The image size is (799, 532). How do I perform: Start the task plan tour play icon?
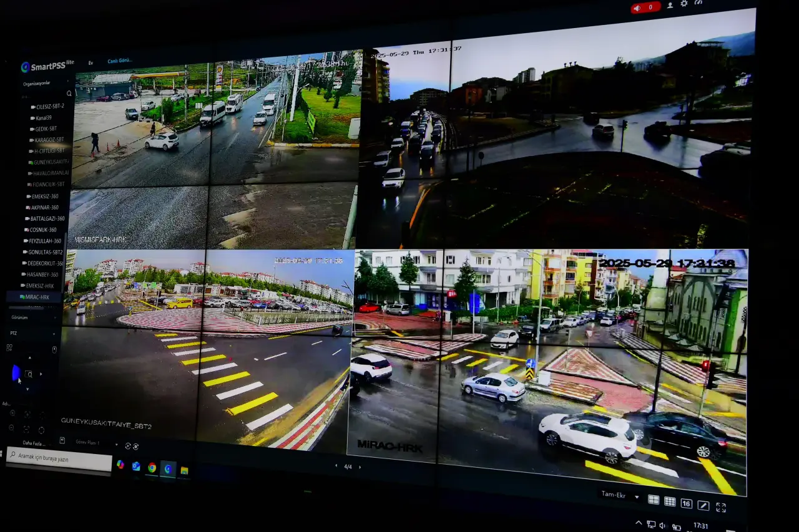click(128, 446)
